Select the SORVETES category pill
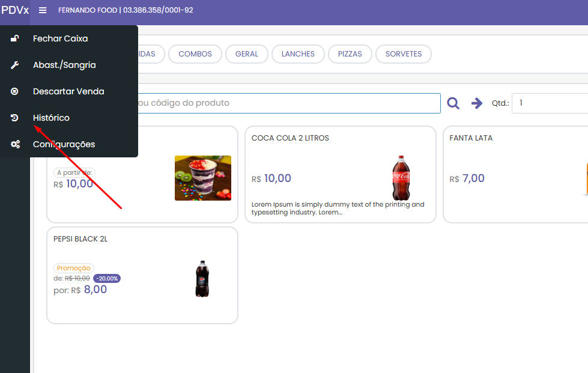588x373 pixels. point(403,54)
